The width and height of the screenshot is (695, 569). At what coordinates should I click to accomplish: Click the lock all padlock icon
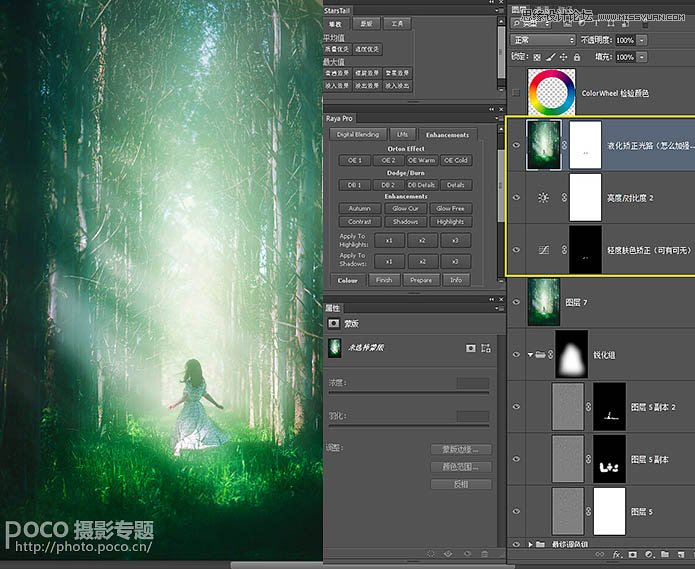pyautogui.click(x=577, y=57)
